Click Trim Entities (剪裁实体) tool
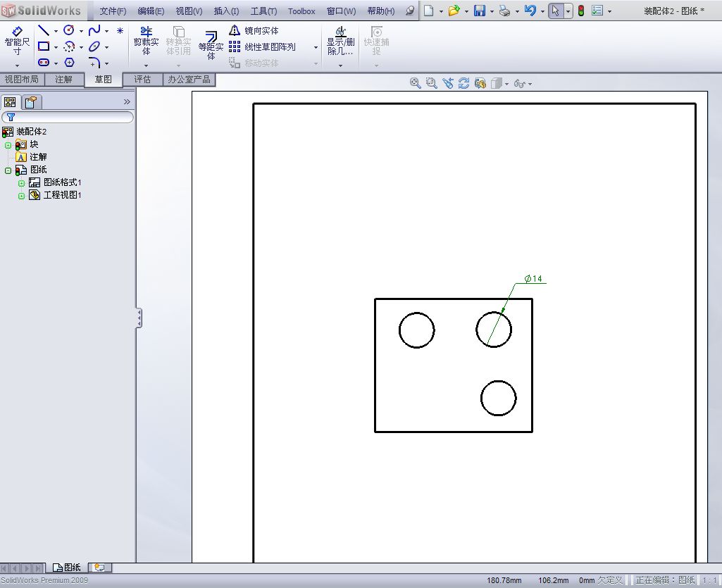The image size is (722, 588). 146,41
